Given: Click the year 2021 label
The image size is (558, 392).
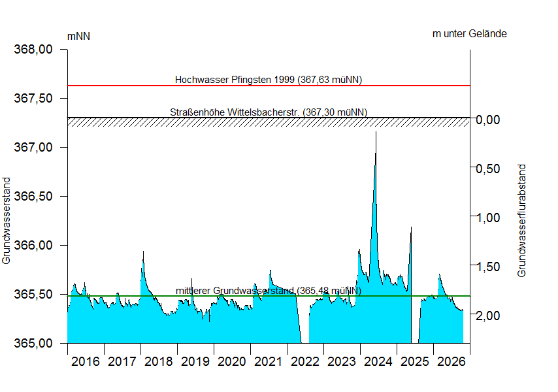Looking at the screenshot, I should tap(269, 362).
